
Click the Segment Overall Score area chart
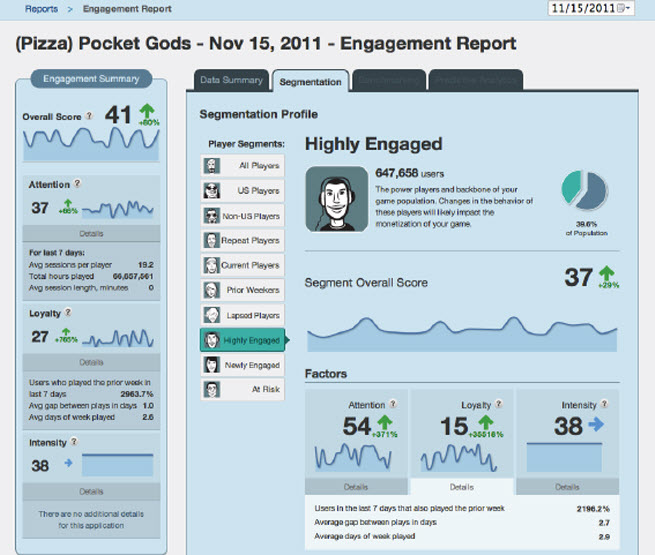pos(462,334)
